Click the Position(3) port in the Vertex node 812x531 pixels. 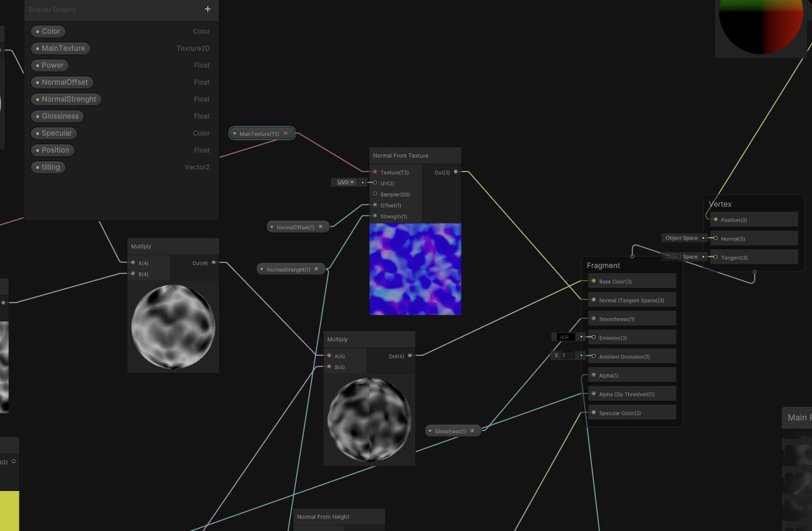[x=716, y=219]
